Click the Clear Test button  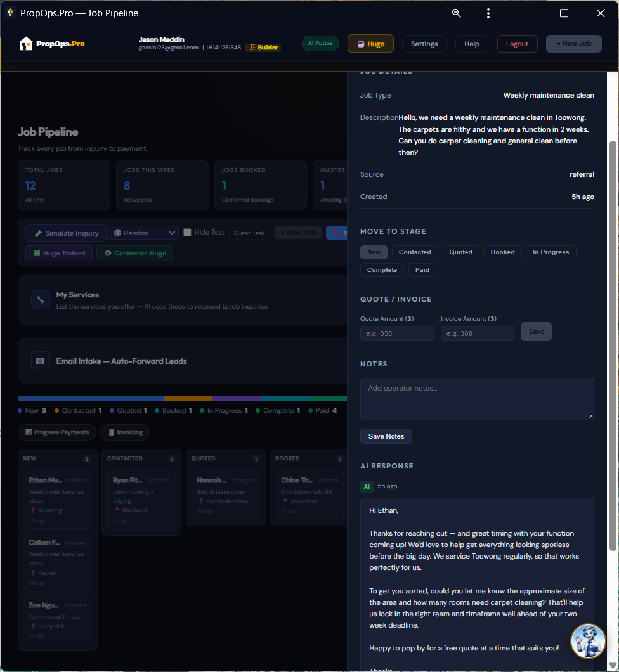coord(249,233)
